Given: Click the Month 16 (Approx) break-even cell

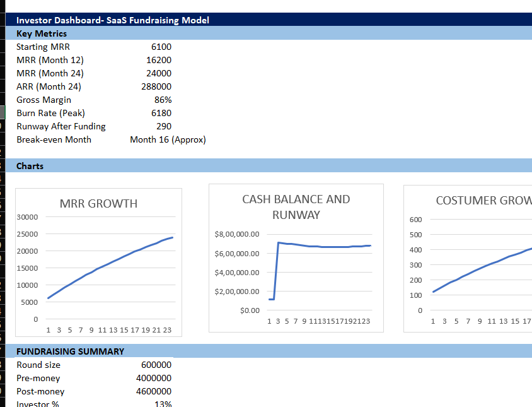Looking at the screenshot, I should [x=168, y=139].
